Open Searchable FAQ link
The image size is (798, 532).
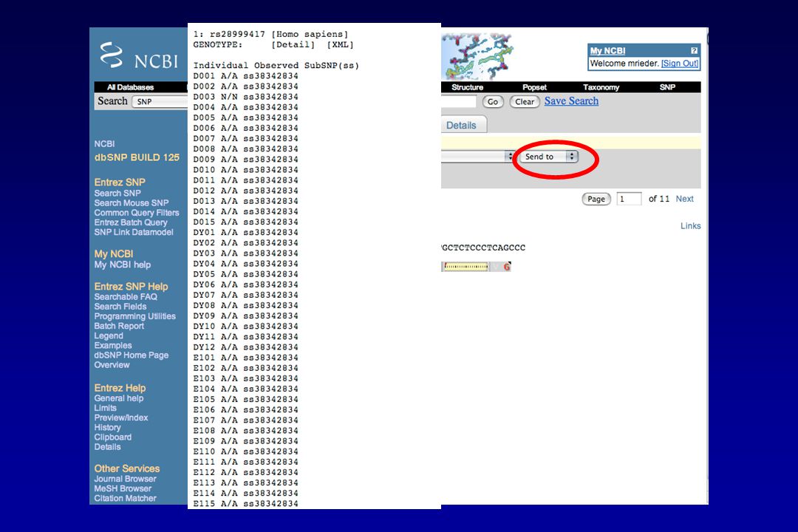coord(126,297)
